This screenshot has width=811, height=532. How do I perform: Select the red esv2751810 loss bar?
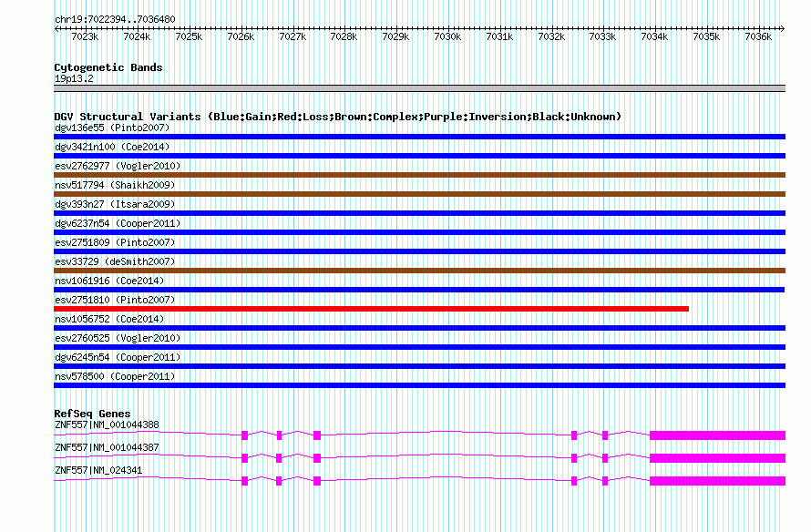pyautogui.click(x=372, y=309)
